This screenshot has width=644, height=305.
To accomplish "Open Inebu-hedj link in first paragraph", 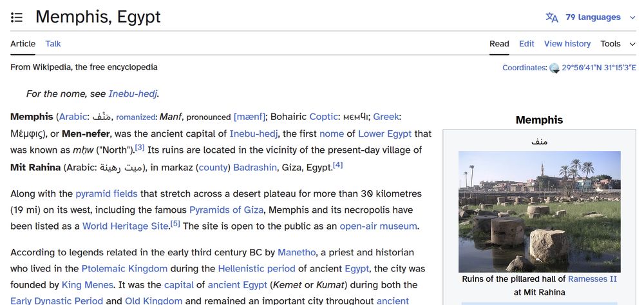I will coord(253,133).
